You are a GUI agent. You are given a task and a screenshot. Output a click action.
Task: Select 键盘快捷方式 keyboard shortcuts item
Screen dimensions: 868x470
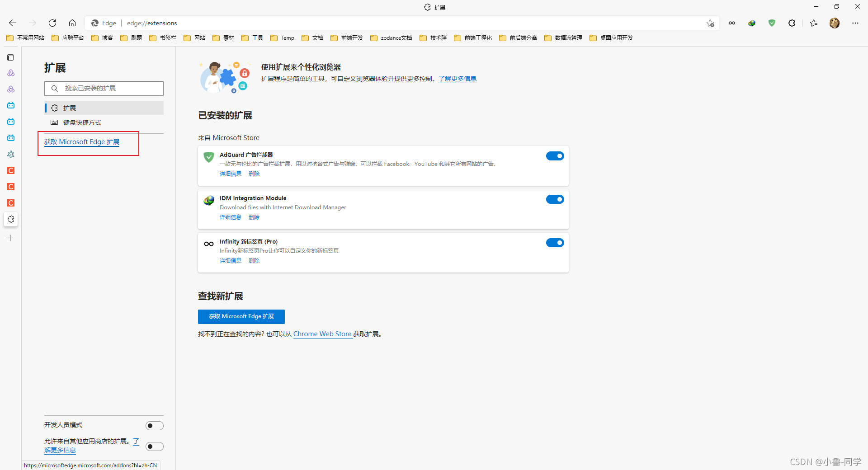(x=104, y=122)
